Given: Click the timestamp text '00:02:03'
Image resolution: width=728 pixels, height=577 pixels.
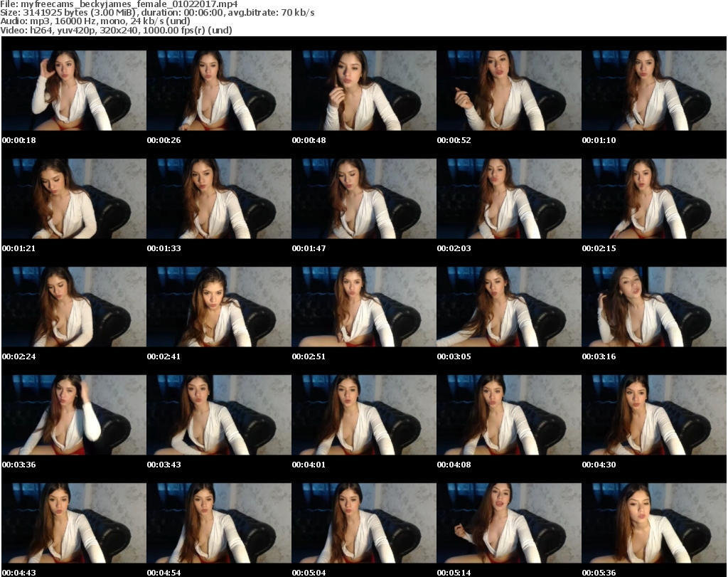Looking at the screenshot, I should pos(454,248).
